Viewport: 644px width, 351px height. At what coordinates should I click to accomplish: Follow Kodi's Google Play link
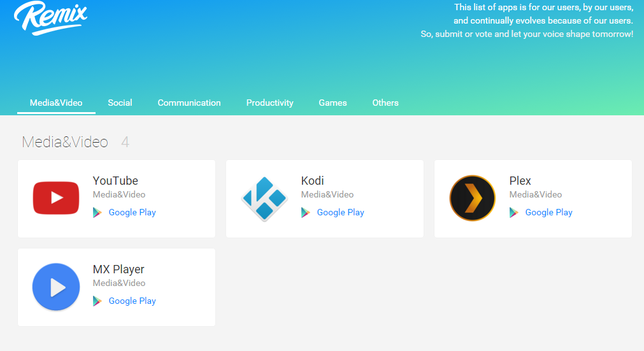341,212
